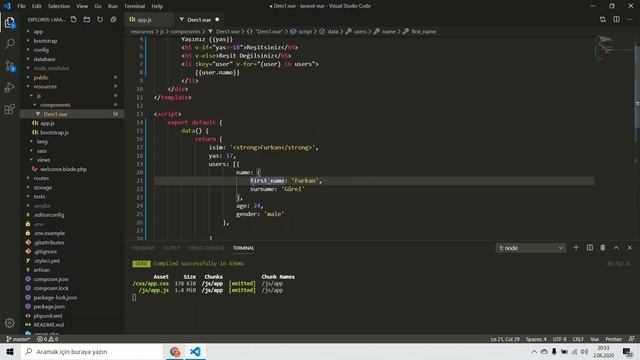This screenshot has height=360, width=640.
Task: Switch to the OUTPUT panel tab
Action: (171, 248)
